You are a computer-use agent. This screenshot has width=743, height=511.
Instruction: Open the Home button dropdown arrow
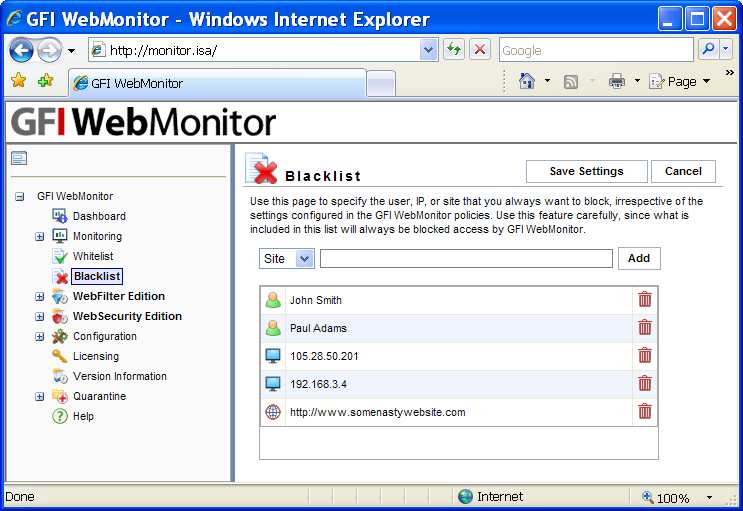pyautogui.click(x=547, y=81)
